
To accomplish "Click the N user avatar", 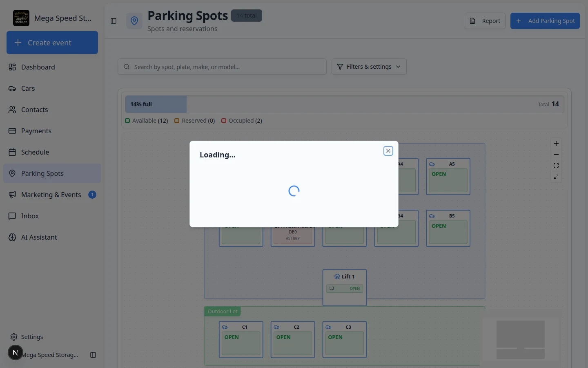I will [16, 352].
